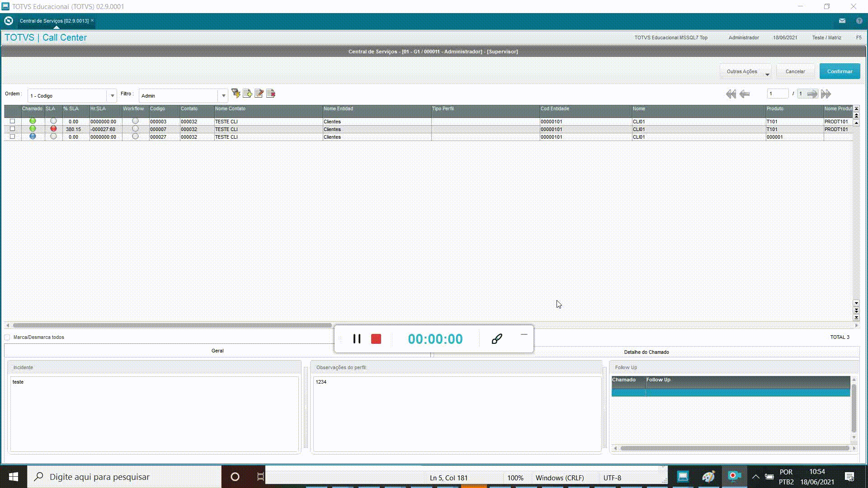The height and width of the screenshot is (488, 868).
Task: Click the edit record pencil icon
Action: 259,94
